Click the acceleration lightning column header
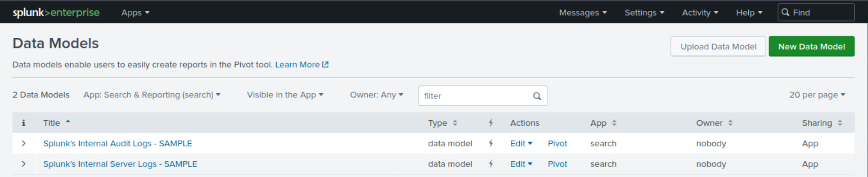This screenshot has height=177, width=868. pos(491,123)
